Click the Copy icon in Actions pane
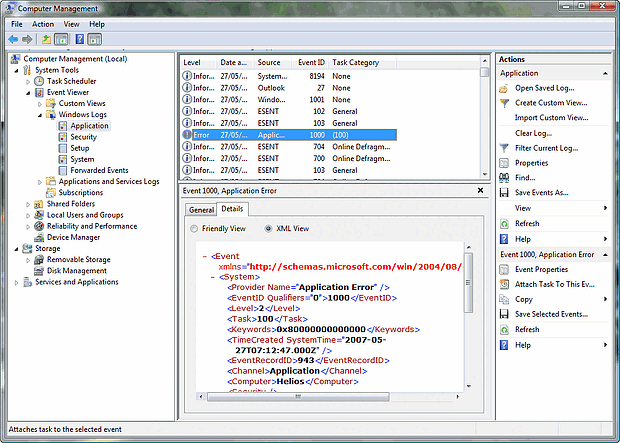This screenshot has width=620, height=443. coord(504,299)
